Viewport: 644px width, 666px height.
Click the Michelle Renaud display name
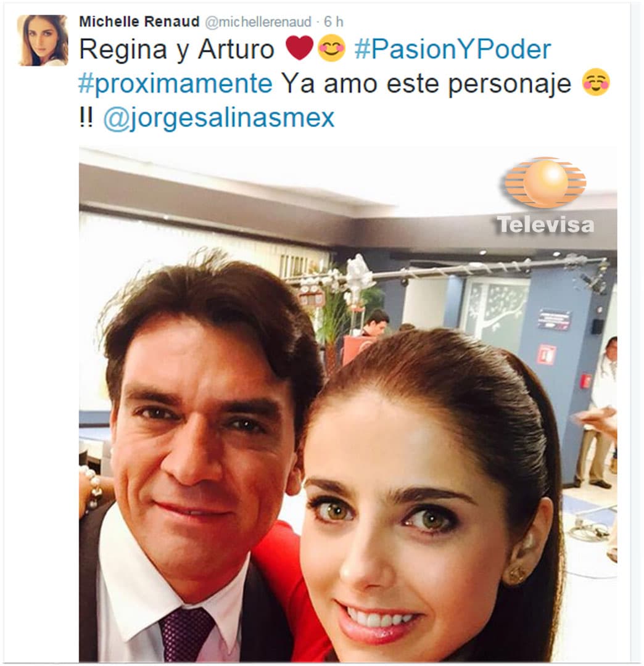tap(139, 22)
